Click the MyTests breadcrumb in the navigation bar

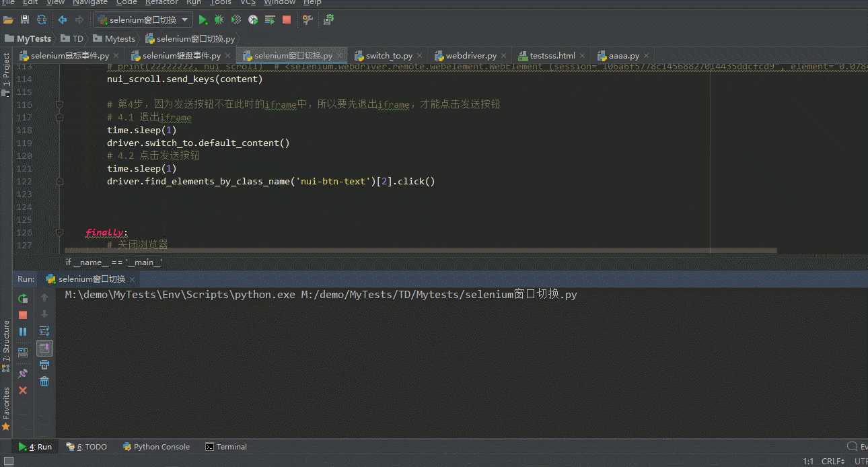pyautogui.click(x=28, y=39)
